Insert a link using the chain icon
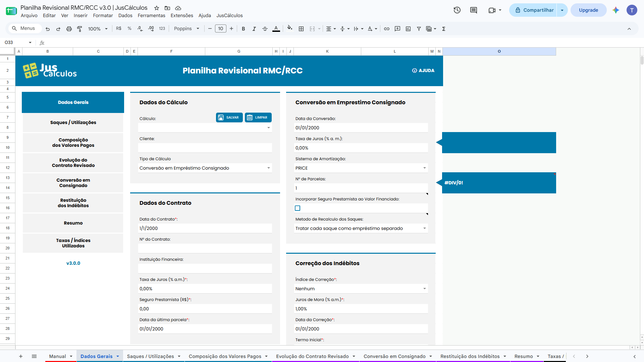This screenshot has width=644, height=362. pos(387,29)
